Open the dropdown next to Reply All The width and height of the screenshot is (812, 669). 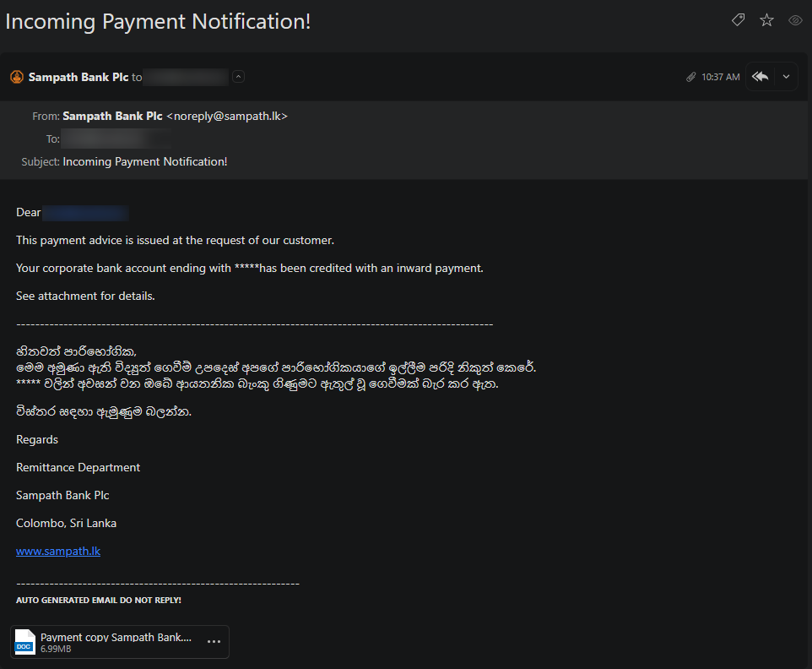[x=786, y=77]
